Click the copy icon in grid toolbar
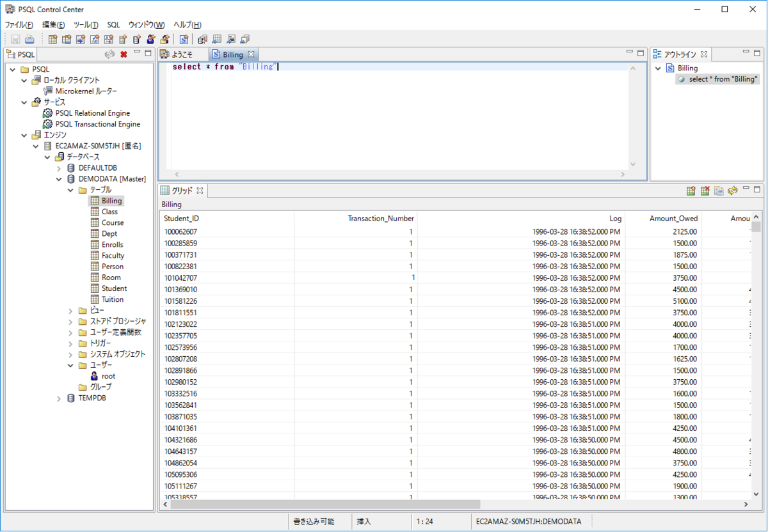Viewport: 768px width, 532px height. (719, 191)
